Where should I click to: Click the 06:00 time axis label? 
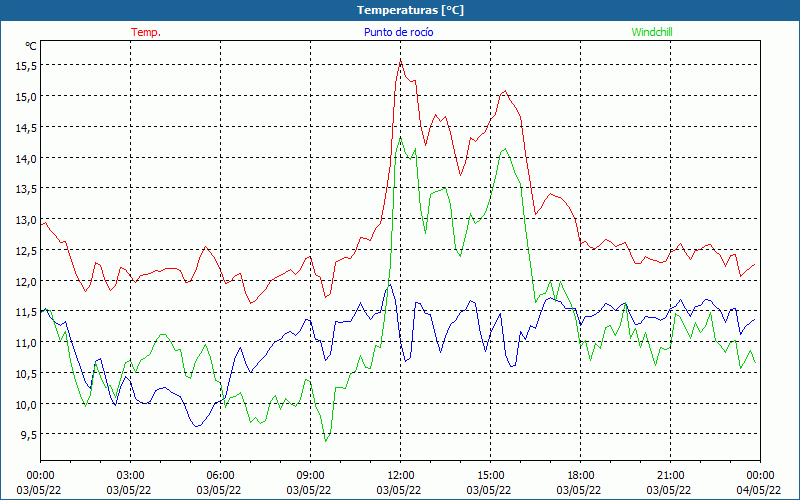220,476
